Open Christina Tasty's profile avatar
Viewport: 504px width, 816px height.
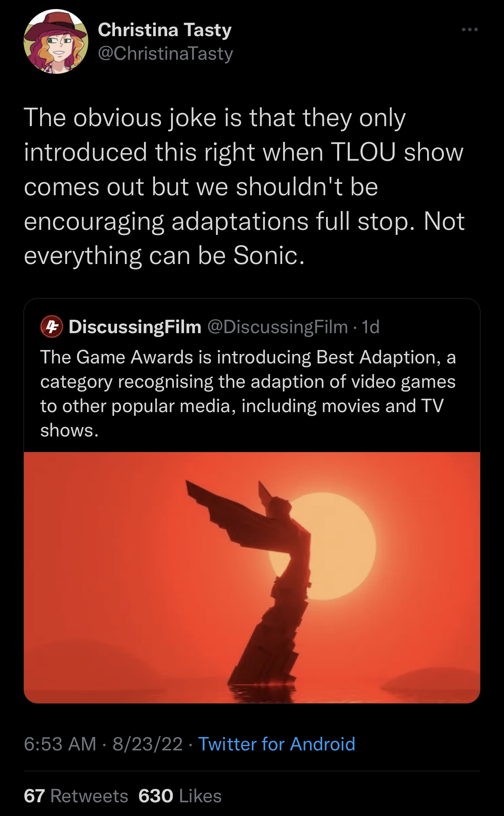coord(56,42)
